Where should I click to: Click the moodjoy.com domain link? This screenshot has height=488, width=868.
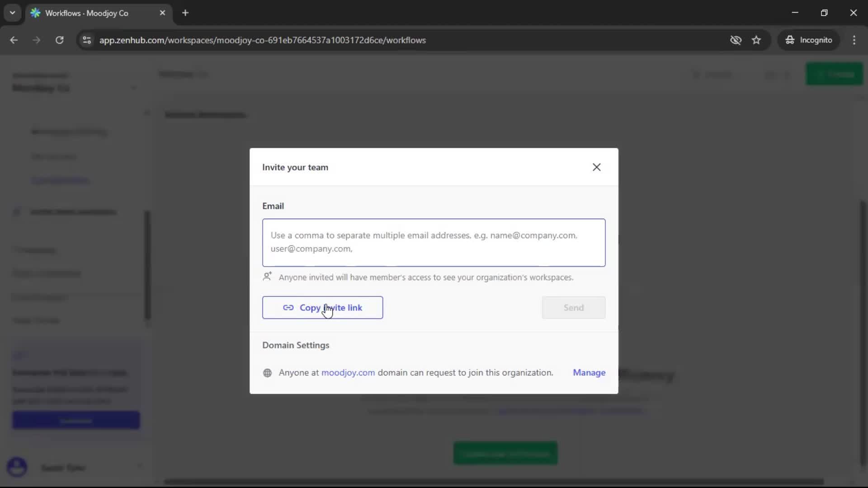(348, 373)
